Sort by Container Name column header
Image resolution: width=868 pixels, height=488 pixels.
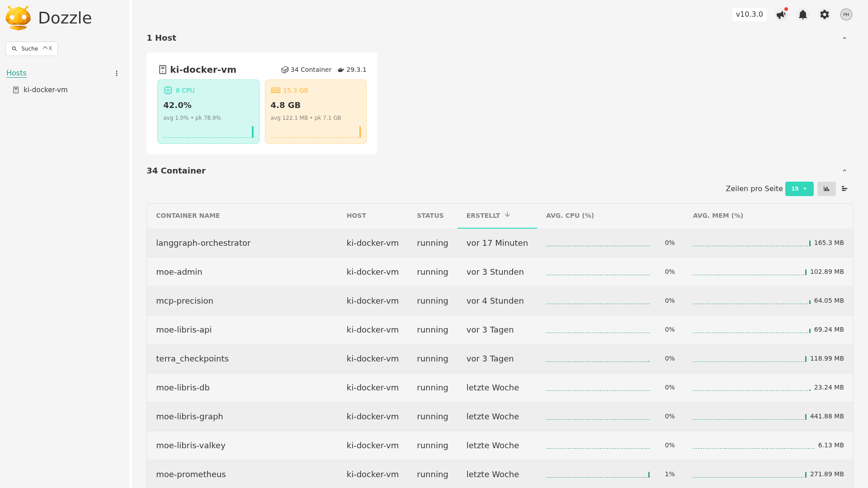pos(188,216)
